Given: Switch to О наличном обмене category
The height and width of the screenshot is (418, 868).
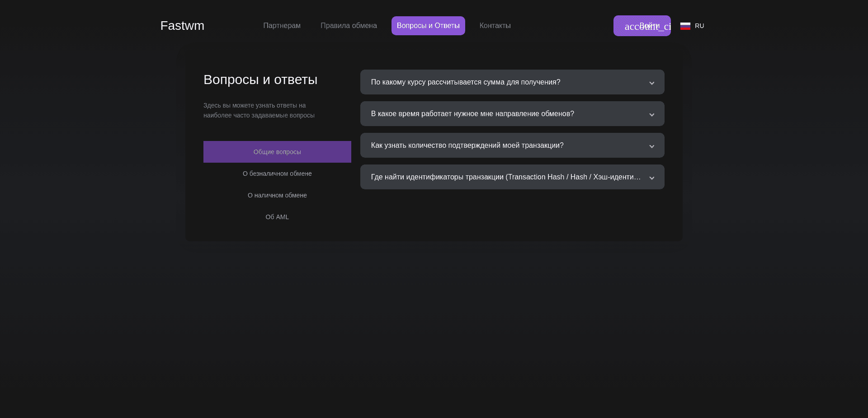Looking at the screenshot, I should (277, 195).
